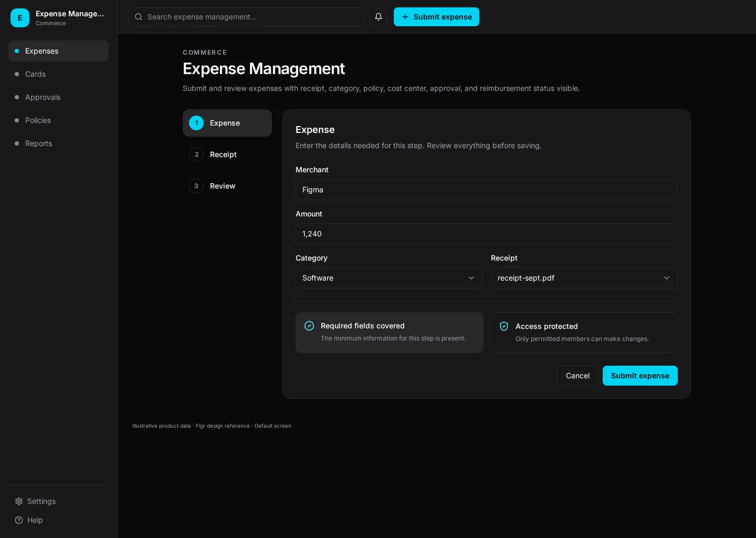Click the plus icon in top Submit expense

click(405, 17)
